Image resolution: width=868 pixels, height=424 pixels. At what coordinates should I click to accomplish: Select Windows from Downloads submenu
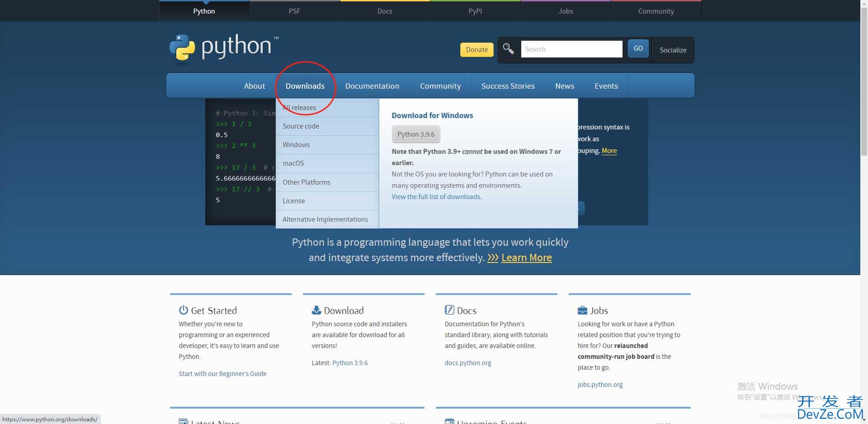296,145
